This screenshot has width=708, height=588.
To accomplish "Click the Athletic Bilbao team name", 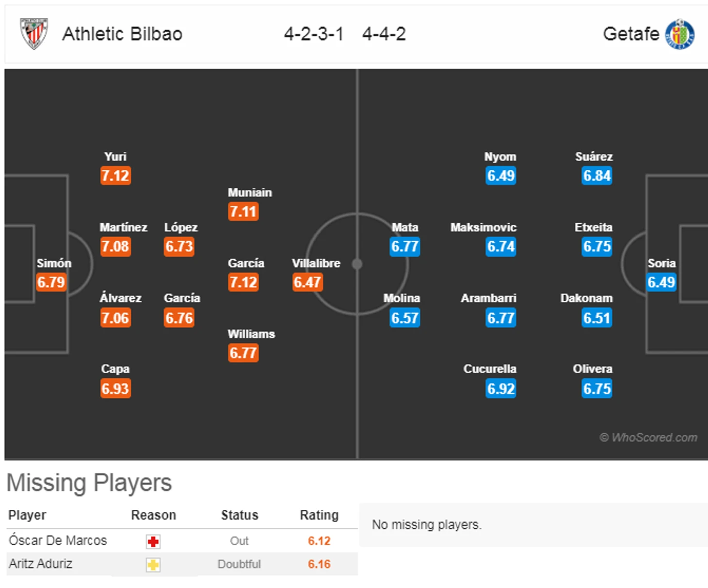I will coord(122,34).
